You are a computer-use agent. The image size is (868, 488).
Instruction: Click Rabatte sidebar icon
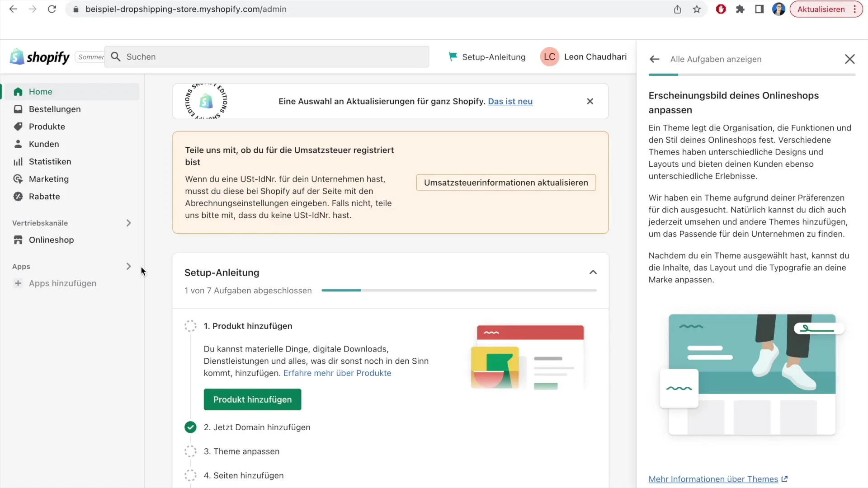pyautogui.click(x=17, y=196)
